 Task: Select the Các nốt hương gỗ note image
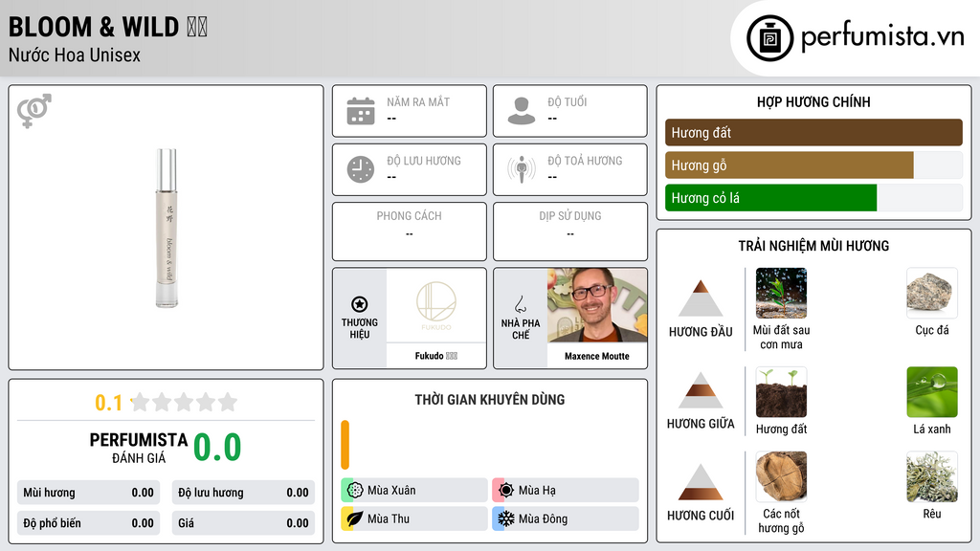781,476
